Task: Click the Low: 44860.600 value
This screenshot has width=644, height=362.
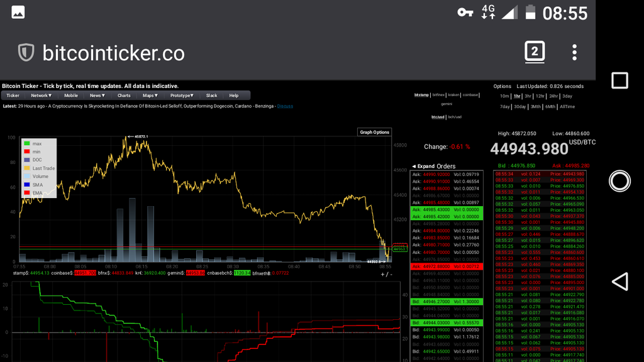Action: [570, 133]
